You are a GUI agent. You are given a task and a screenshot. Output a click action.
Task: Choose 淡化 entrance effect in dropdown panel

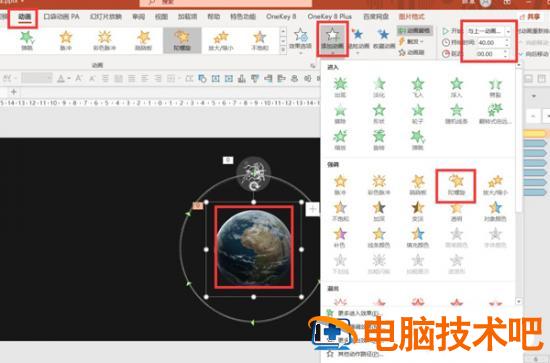(x=379, y=87)
